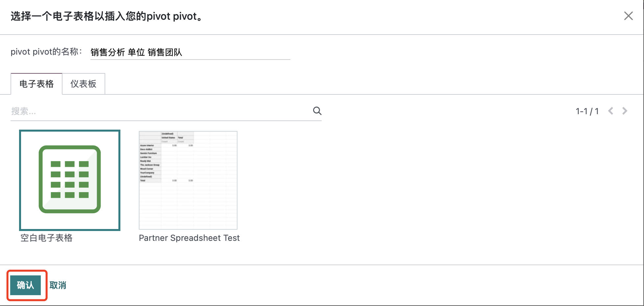Select the green blank spreadsheet icon
This screenshot has width=644, height=306.
point(70,179)
